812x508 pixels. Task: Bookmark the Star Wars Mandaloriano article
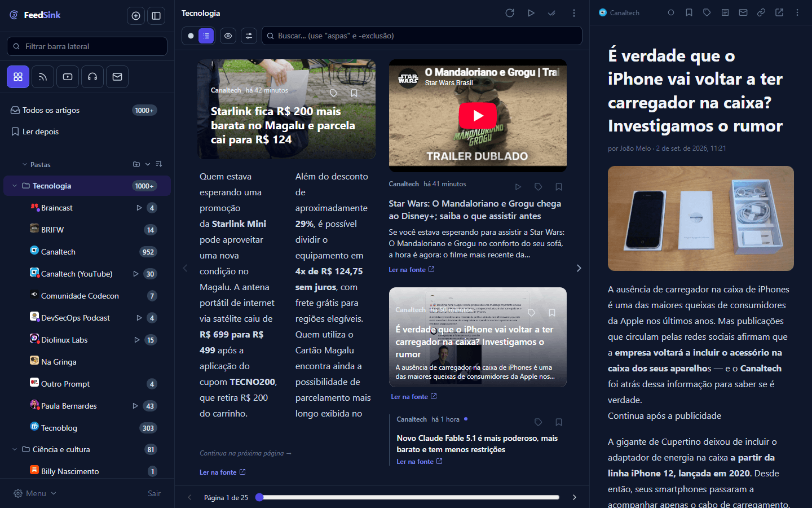point(559,187)
